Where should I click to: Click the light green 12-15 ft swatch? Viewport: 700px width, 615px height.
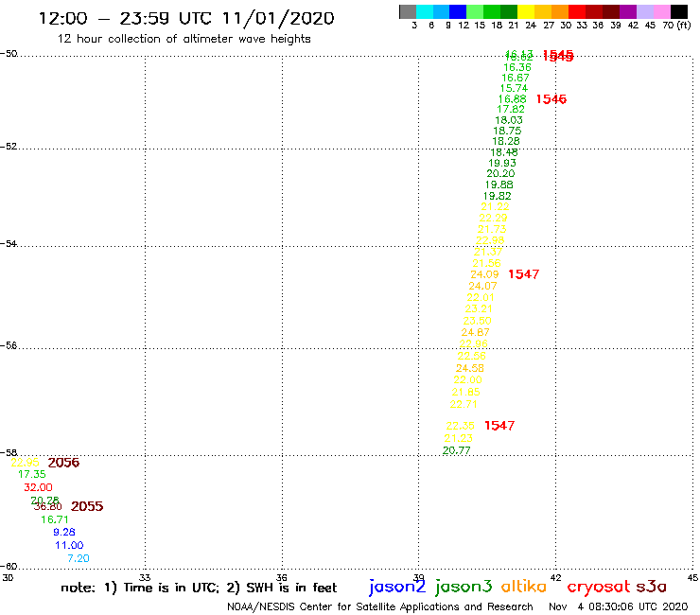point(475,11)
